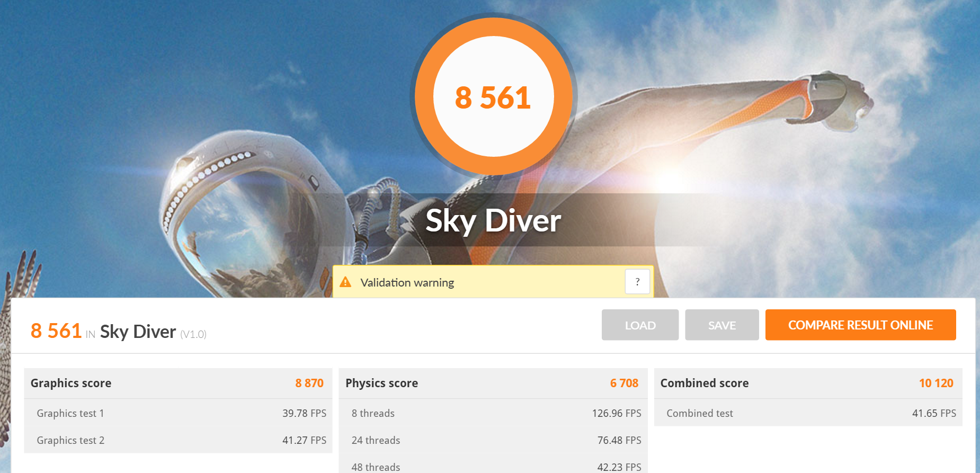This screenshot has height=473, width=980.
Task: Click the Graphics test 2 row
Action: (x=178, y=440)
